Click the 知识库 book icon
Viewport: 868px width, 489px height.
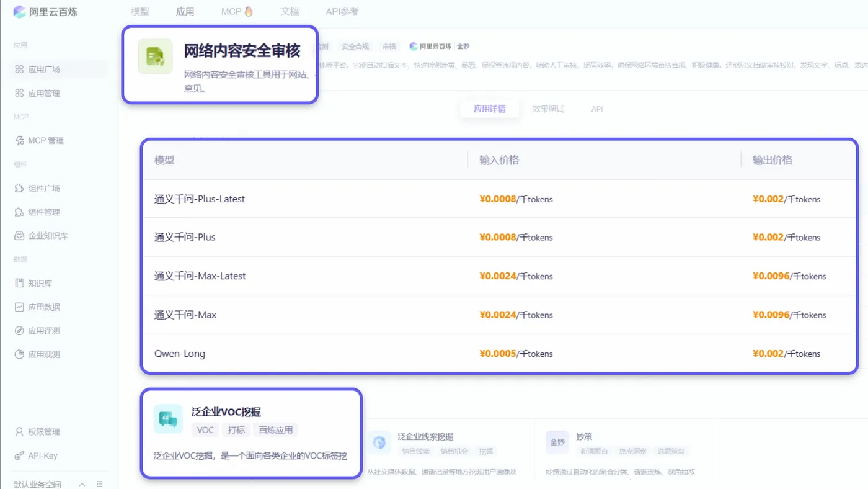(x=19, y=284)
